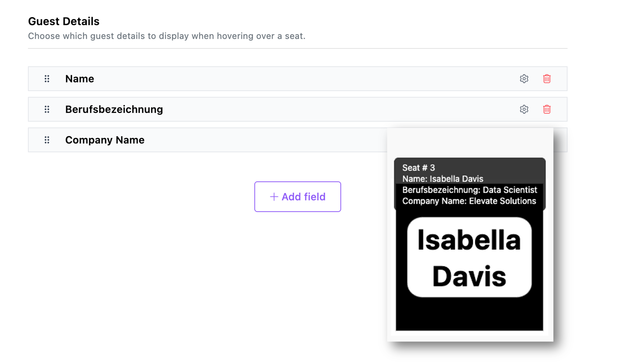
Task: Click the drag handle of the Berufsbezeichnung field
Action: (47, 109)
